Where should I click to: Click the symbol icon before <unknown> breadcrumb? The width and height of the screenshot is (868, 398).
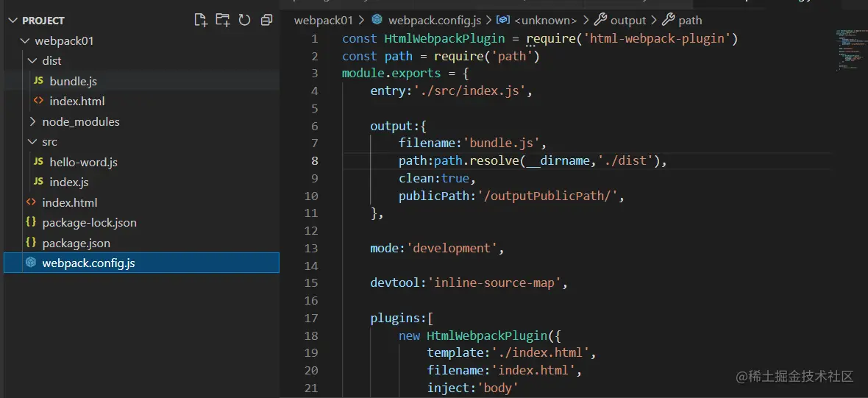(x=502, y=20)
